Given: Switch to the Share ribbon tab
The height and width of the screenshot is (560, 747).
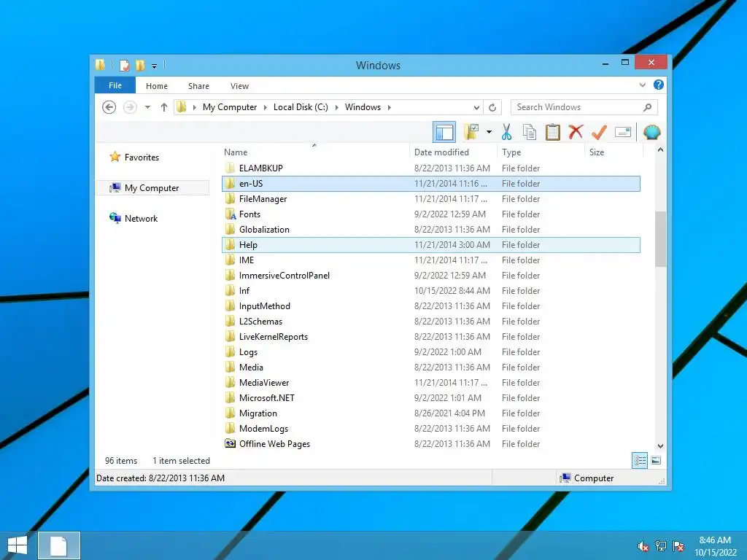Looking at the screenshot, I should [198, 86].
